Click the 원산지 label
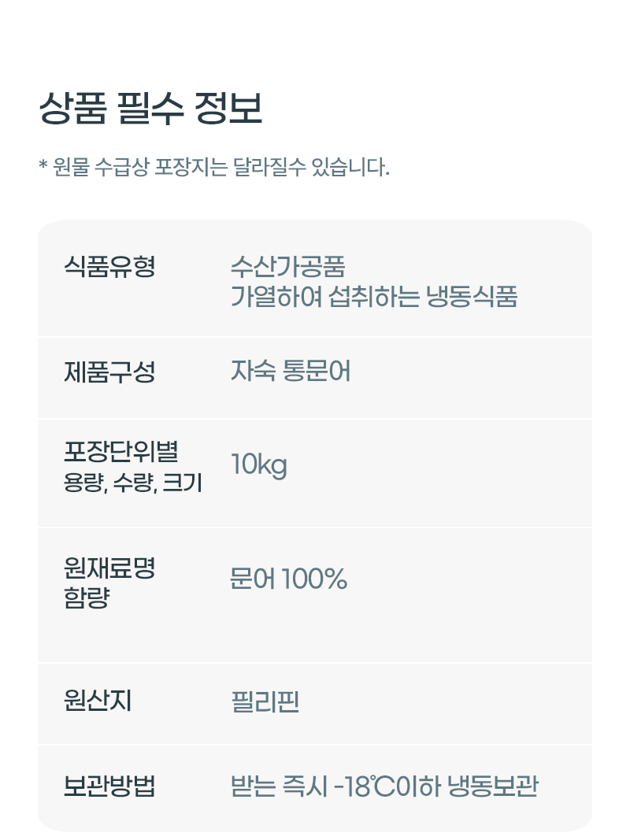Screen dimensions: 630x840 point(98,700)
